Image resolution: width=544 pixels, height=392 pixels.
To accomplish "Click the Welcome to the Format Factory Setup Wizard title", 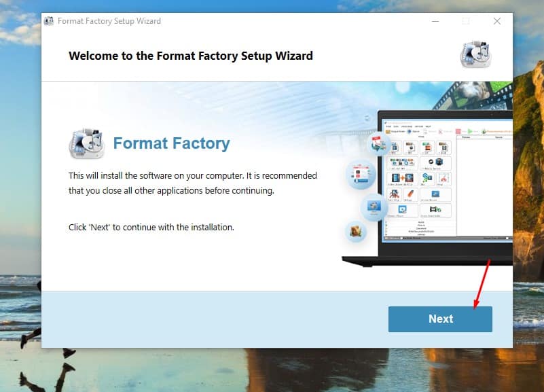I will pos(190,56).
